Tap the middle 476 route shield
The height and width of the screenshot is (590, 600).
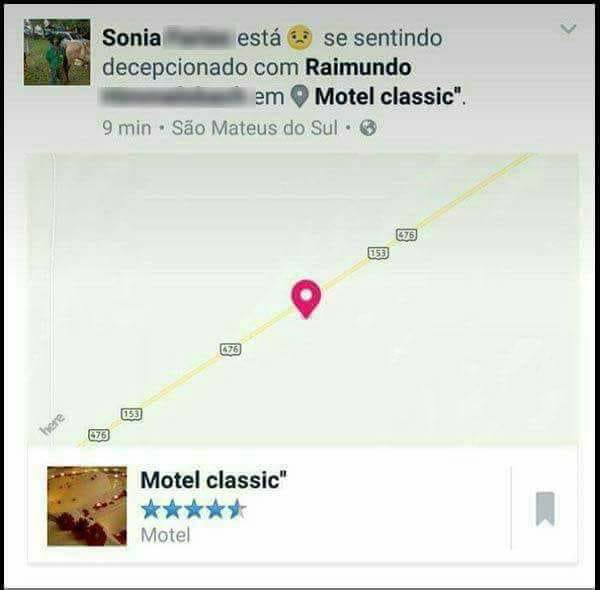click(x=231, y=349)
